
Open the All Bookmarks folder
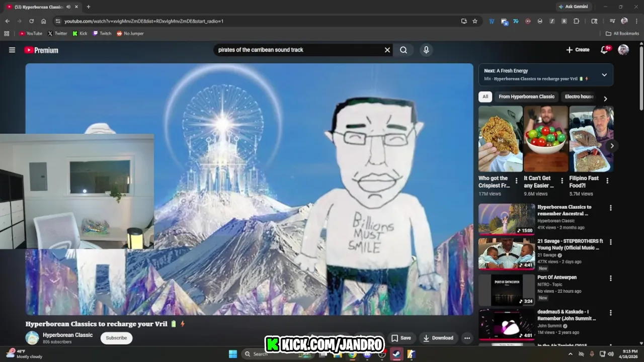622,34
